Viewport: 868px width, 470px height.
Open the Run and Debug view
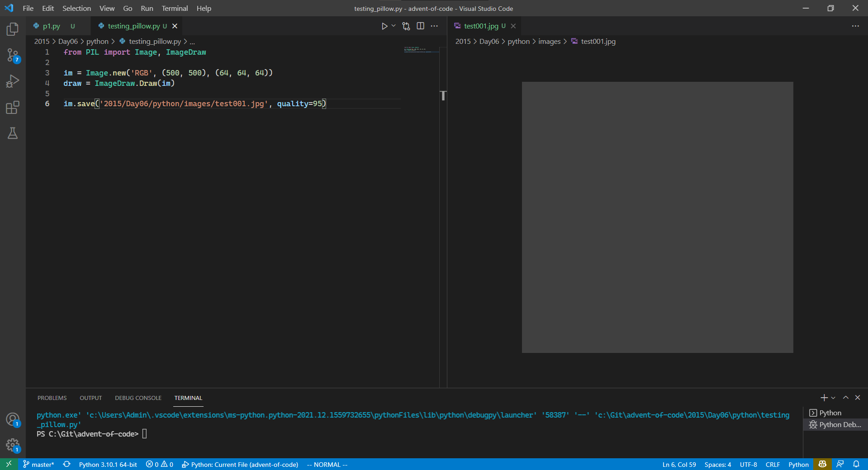coord(13,81)
